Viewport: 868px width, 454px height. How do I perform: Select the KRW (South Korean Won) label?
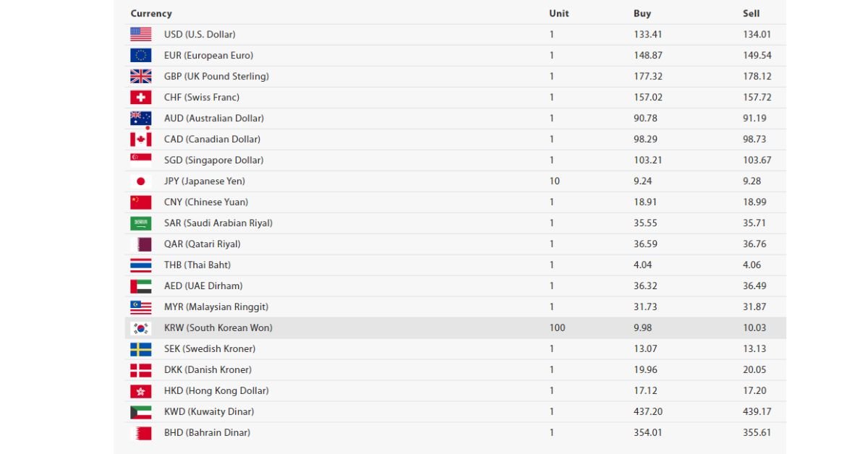[218, 327]
